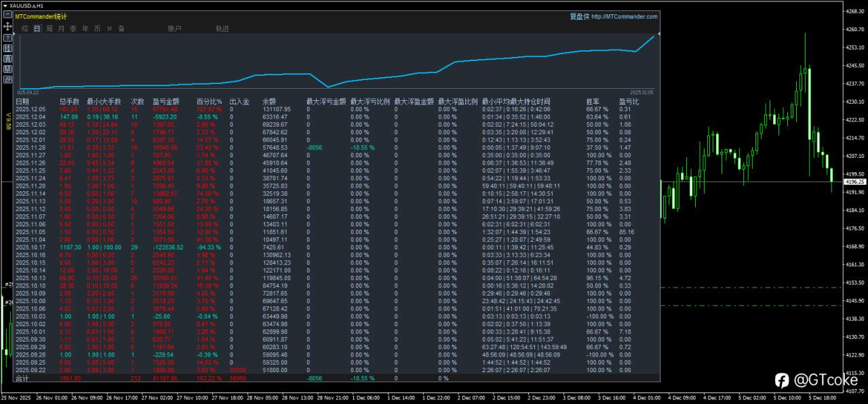The image size is (868, 404).
Task: Expand the XAUUSD.s,H1 dropdown arrow
Action: (5, 6)
